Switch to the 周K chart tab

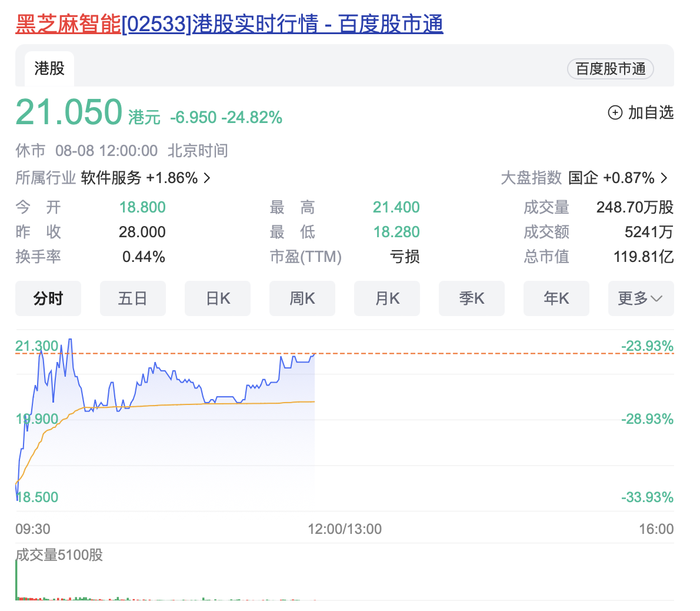pyautogui.click(x=302, y=298)
